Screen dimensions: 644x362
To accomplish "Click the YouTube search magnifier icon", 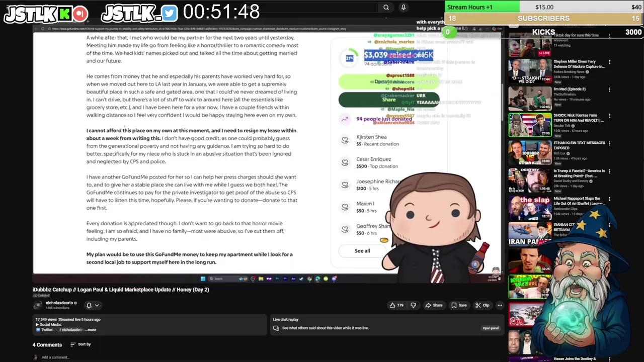I will (386, 8).
